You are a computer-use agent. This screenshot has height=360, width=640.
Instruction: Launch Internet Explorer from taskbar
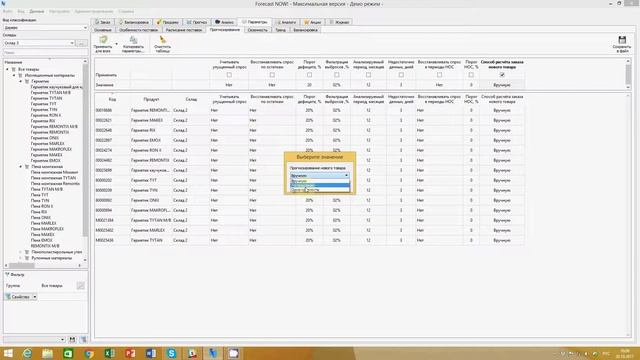pos(27,353)
